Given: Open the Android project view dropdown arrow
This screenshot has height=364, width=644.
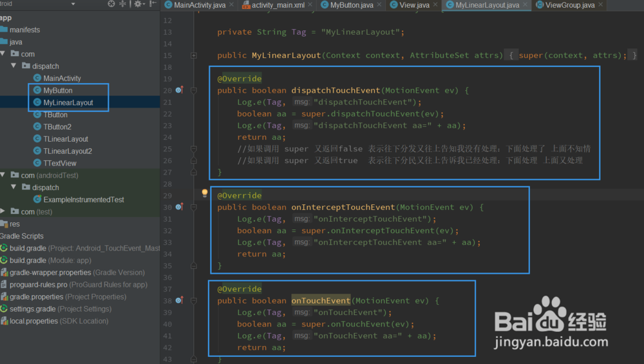Looking at the screenshot, I should click(73, 4).
